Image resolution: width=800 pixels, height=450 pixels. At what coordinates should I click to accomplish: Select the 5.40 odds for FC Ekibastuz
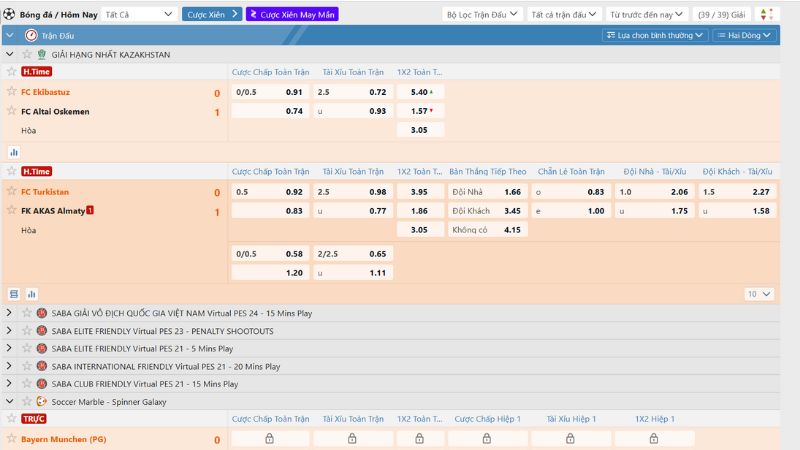coord(420,92)
